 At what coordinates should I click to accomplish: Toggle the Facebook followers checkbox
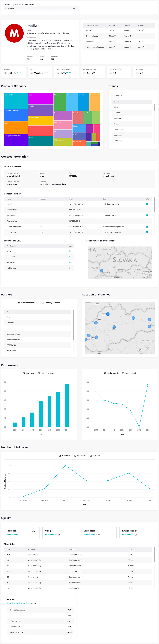tap(60, 455)
